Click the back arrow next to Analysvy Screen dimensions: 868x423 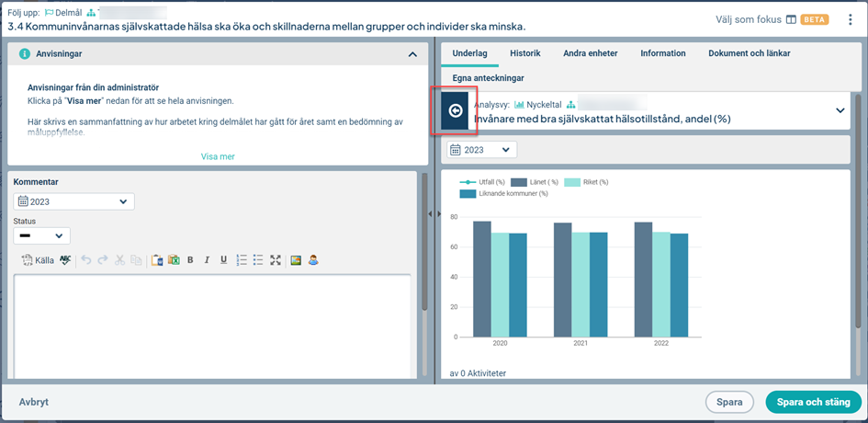point(455,111)
